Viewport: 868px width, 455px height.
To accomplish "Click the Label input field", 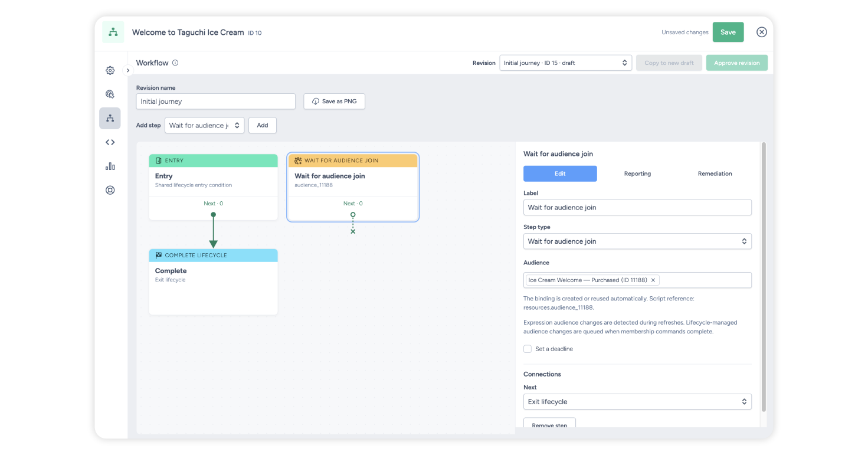I will point(637,207).
